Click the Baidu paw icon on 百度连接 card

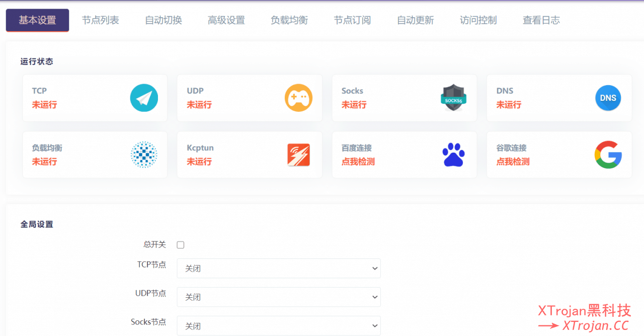[x=453, y=155]
